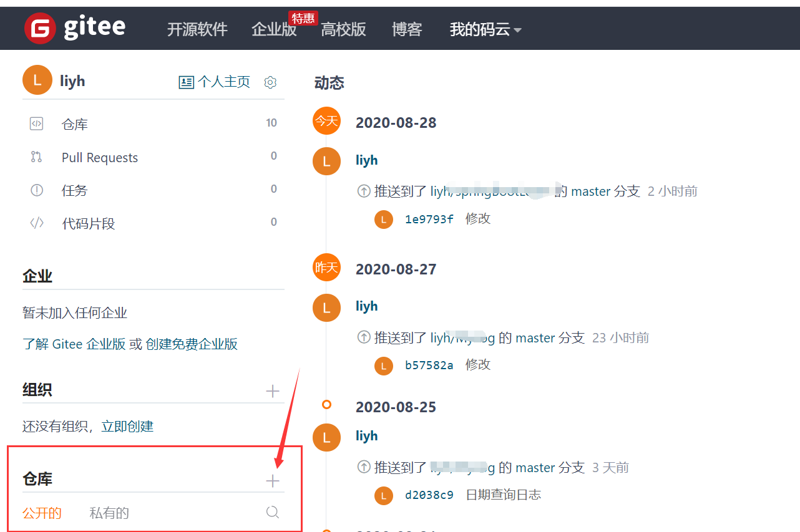Viewport: 800px width, 532px height.
Task: Click liyh avatar under 2020-08-28
Action: click(x=326, y=162)
